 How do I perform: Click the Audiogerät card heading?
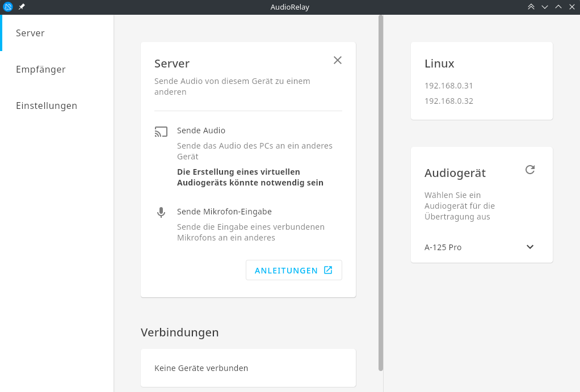[x=455, y=173]
